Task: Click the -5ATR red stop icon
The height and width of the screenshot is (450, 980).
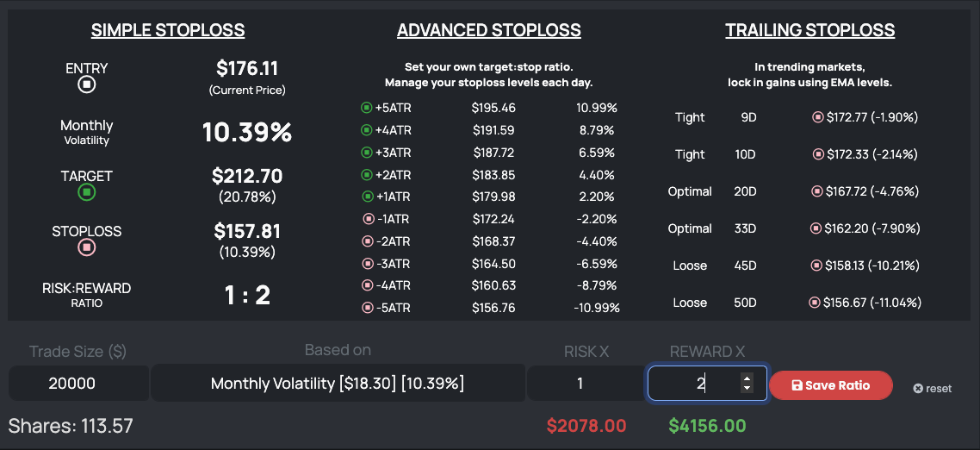Action: pos(368,308)
